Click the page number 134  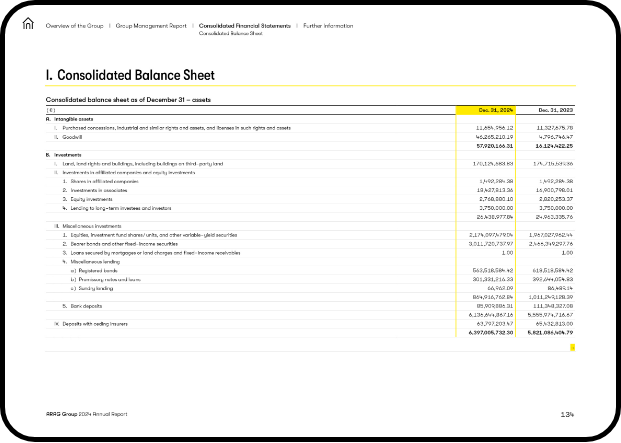[x=567, y=414]
